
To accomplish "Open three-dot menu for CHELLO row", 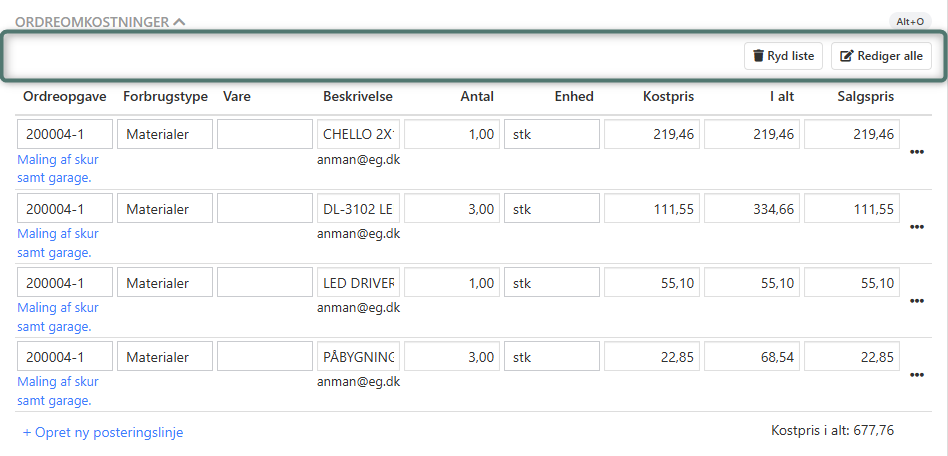I will 916,152.
